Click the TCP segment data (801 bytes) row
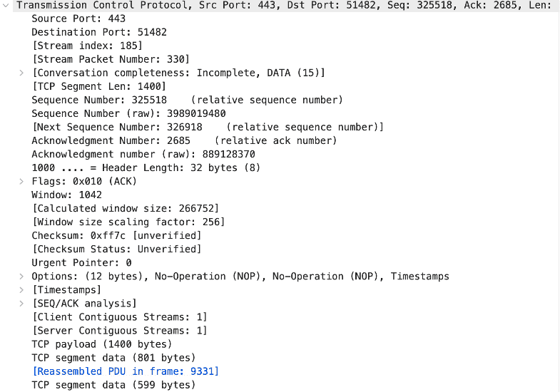Image resolution: width=560 pixels, height=392 pixels. 113,357
